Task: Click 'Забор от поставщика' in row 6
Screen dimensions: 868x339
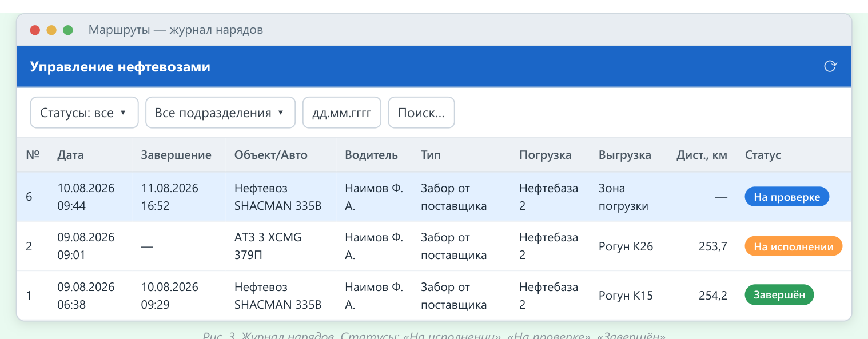Action: 454,197
